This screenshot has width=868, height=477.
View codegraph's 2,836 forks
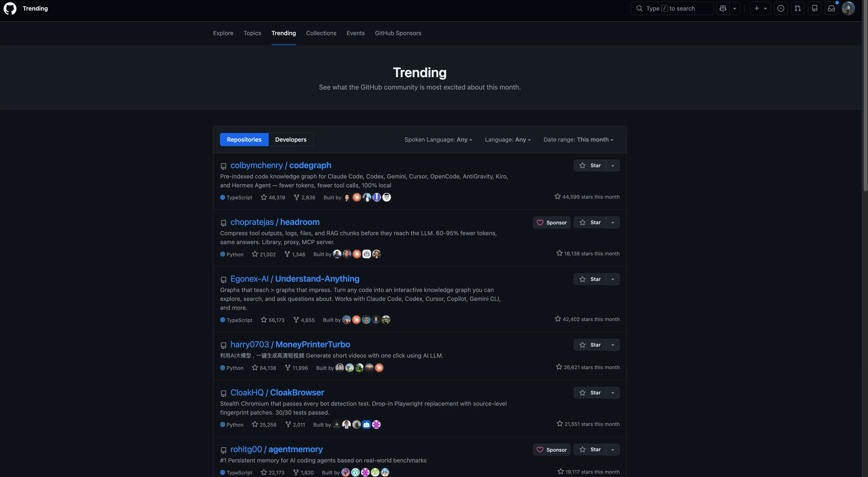[305, 197]
